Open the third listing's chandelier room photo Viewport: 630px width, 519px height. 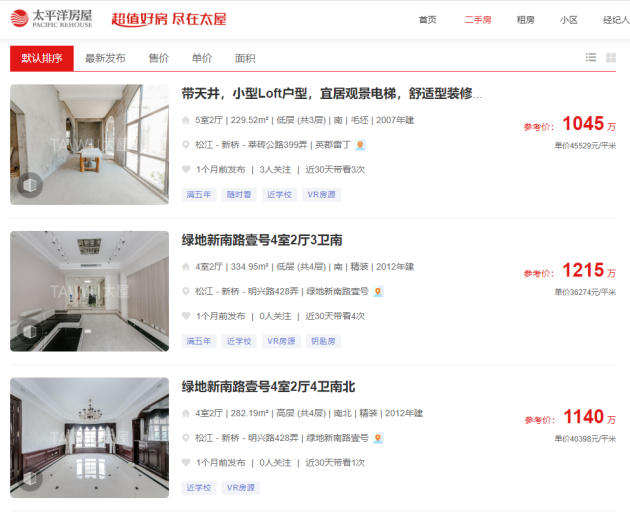point(90,437)
